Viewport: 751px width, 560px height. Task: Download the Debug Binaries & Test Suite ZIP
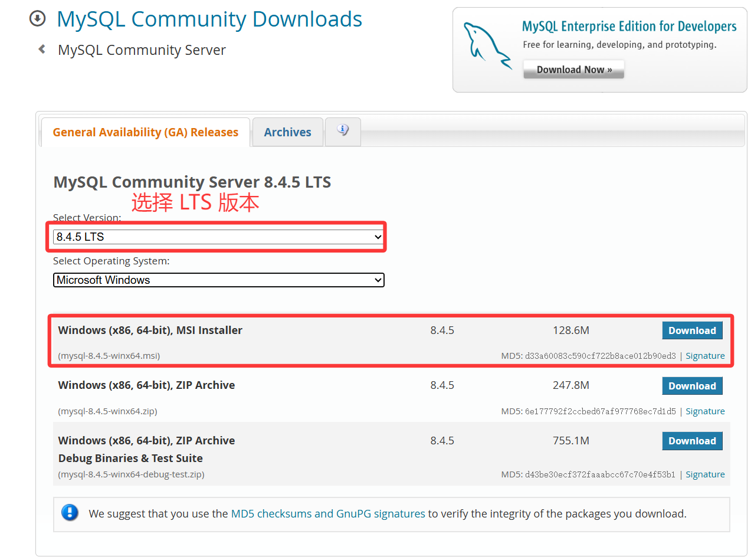[692, 441]
